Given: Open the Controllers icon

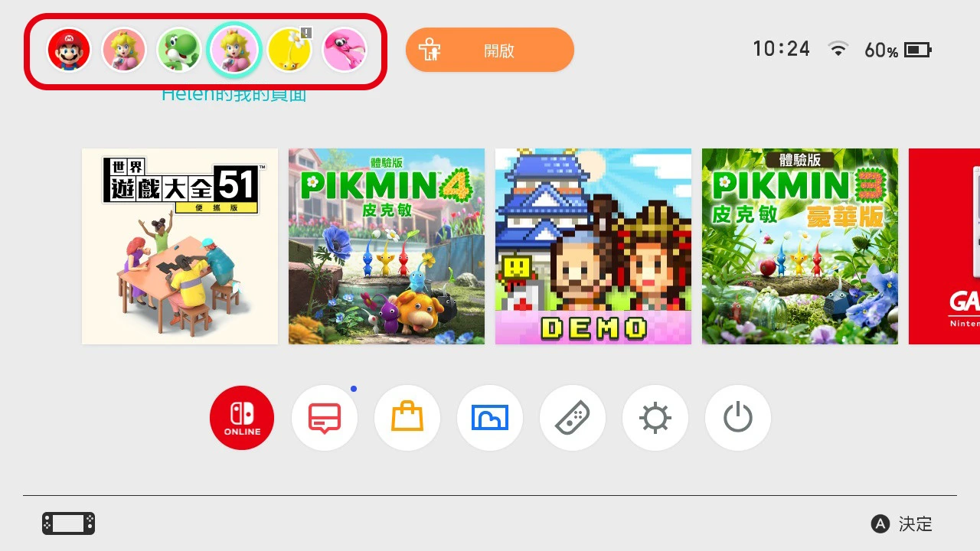Looking at the screenshot, I should 573,418.
